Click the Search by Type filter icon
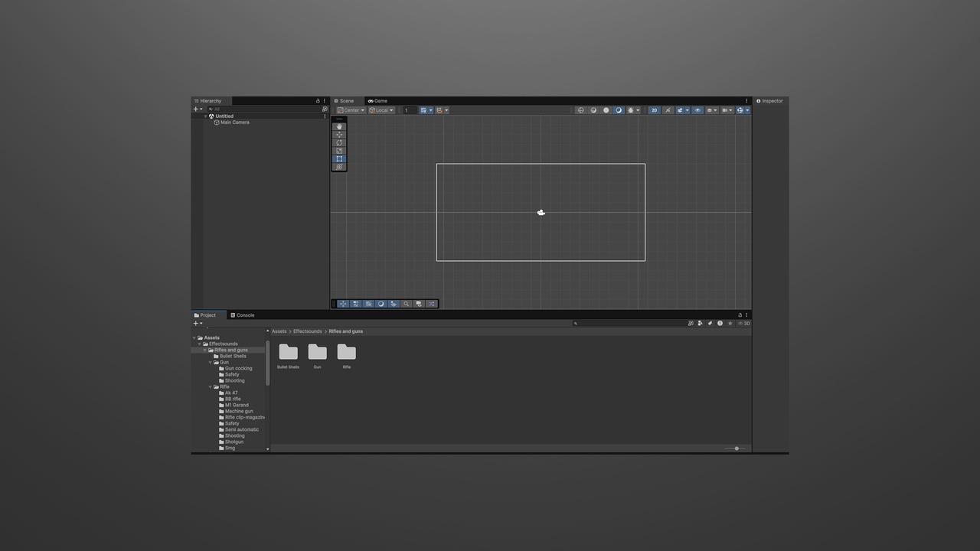This screenshot has height=551, width=980. click(701, 323)
